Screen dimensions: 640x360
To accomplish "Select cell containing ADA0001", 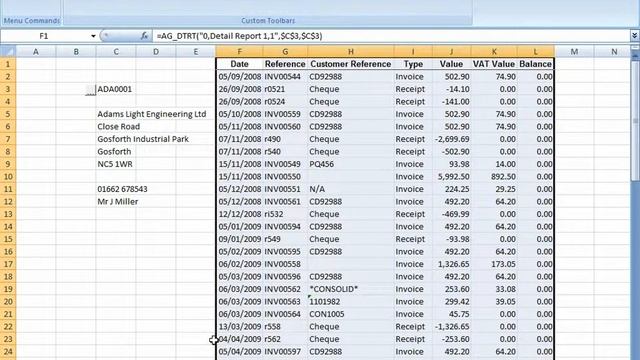I will click(x=115, y=89).
